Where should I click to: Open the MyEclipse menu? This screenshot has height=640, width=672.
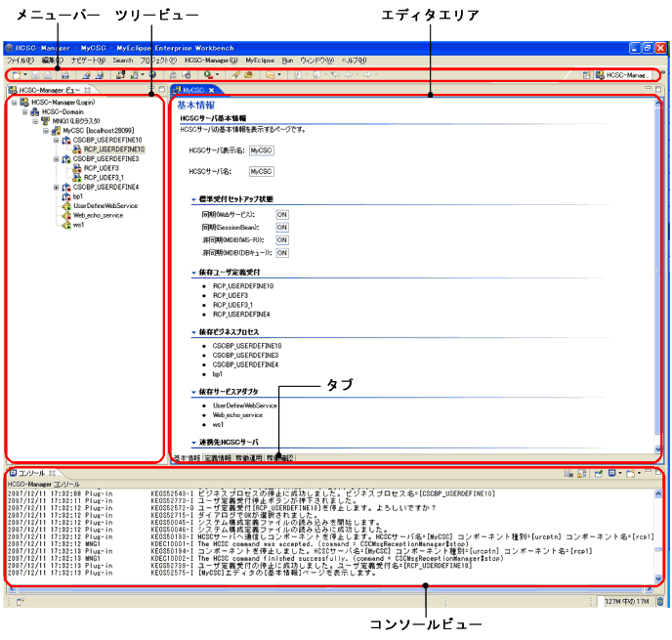click(260, 61)
